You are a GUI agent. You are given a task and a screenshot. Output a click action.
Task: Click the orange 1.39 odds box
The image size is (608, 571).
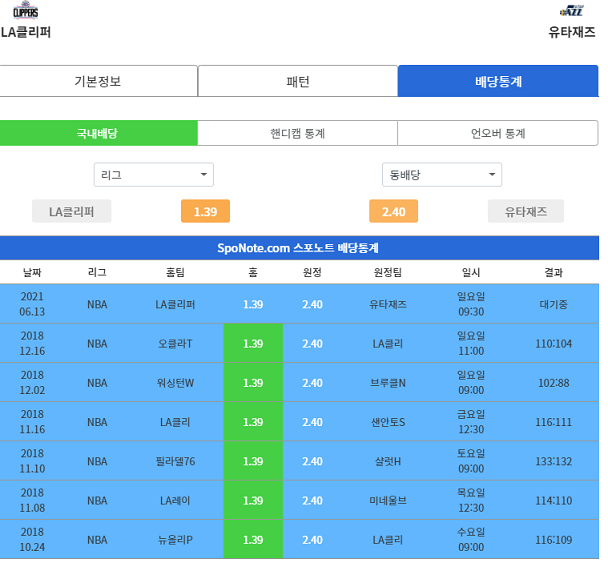point(205,211)
